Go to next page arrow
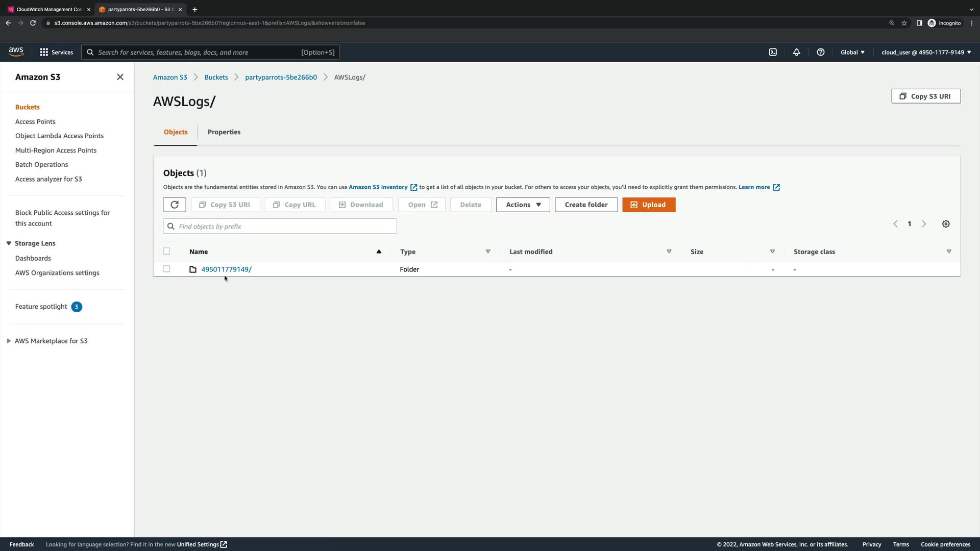980x551 pixels. click(923, 224)
